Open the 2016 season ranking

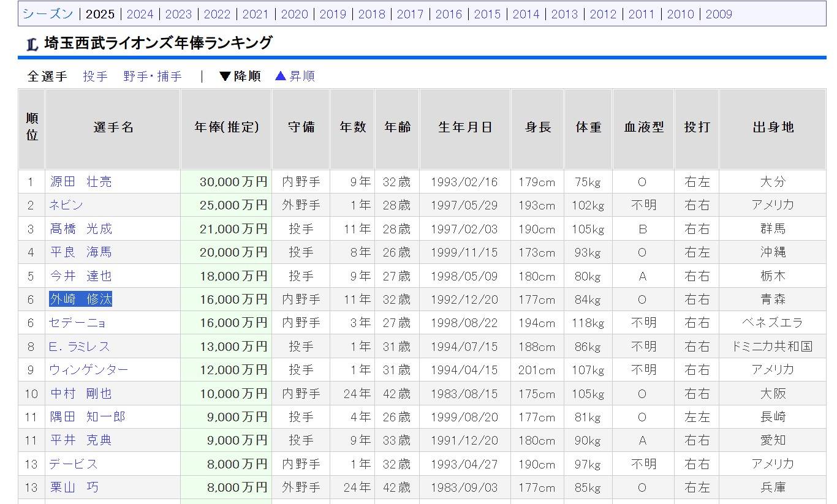pos(449,14)
